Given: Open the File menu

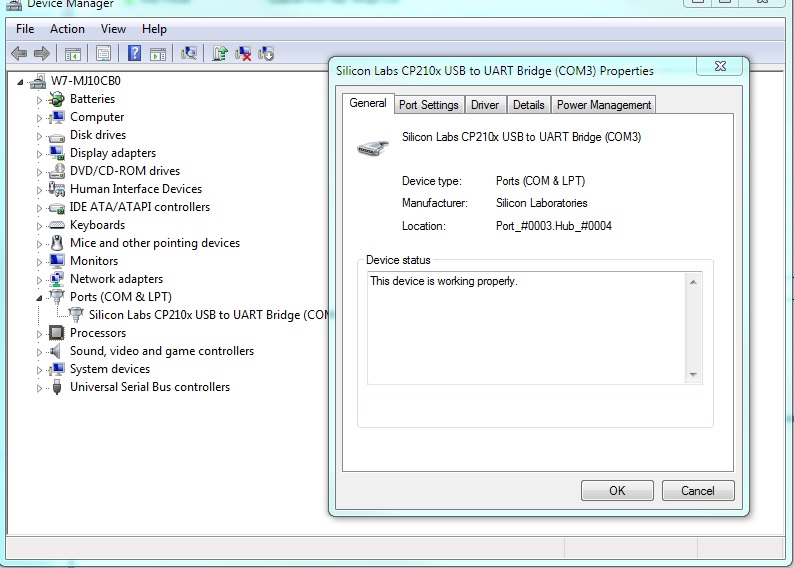Looking at the screenshot, I should pyautogui.click(x=25, y=29).
